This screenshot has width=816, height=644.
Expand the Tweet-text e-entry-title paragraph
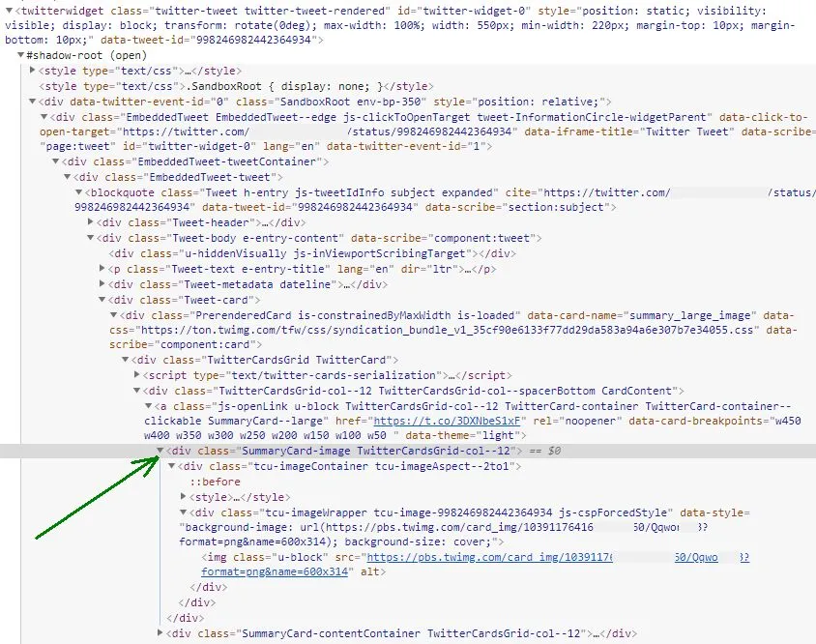click(102, 269)
